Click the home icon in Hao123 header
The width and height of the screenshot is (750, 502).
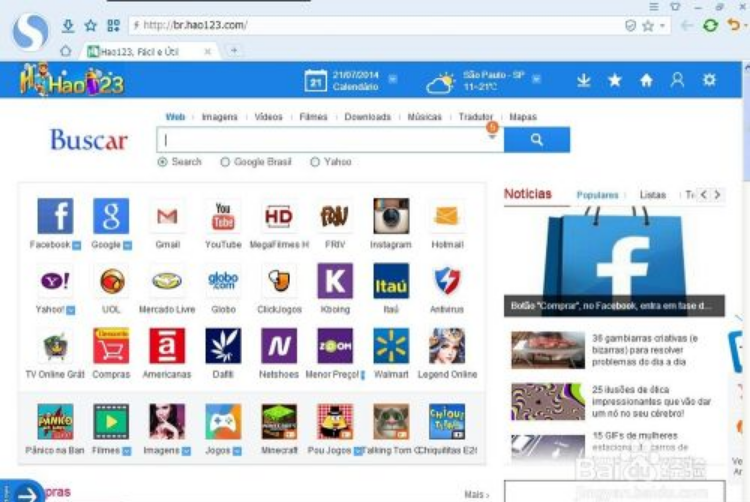(x=646, y=80)
